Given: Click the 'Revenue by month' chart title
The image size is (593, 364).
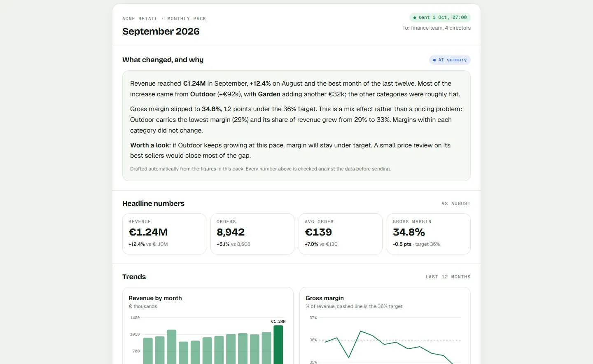Looking at the screenshot, I should (155, 298).
